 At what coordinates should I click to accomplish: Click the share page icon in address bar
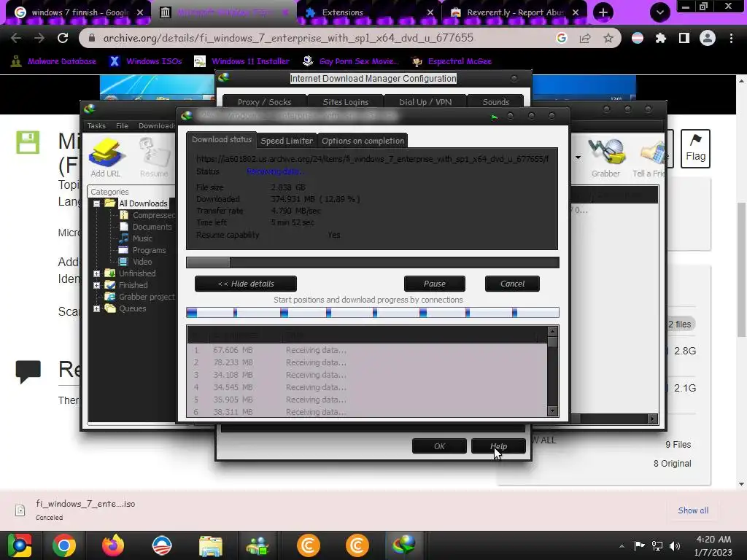point(585,38)
